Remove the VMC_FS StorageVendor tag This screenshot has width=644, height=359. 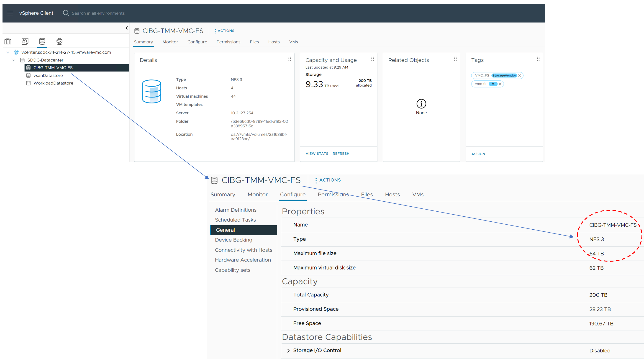[x=519, y=75]
